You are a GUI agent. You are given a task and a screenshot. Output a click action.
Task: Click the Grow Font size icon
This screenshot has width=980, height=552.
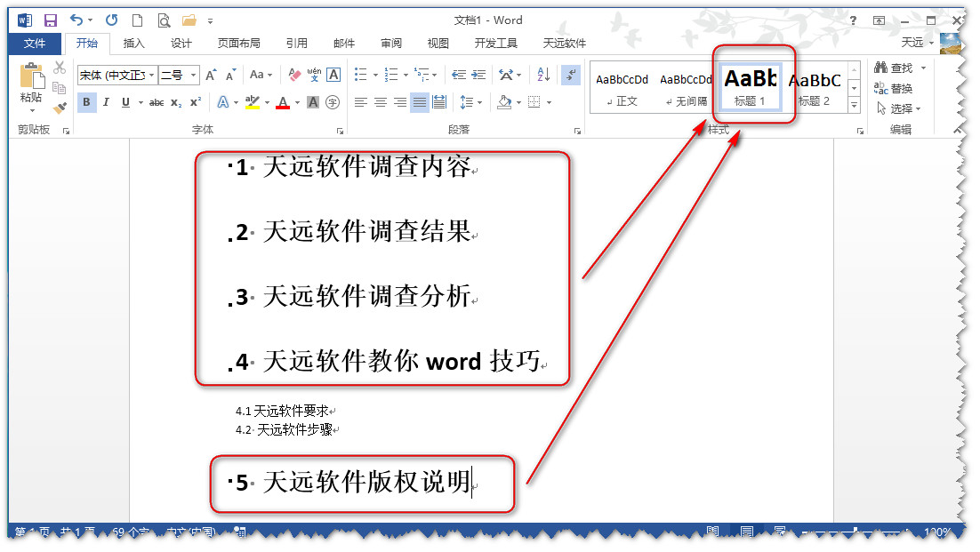pyautogui.click(x=211, y=76)
